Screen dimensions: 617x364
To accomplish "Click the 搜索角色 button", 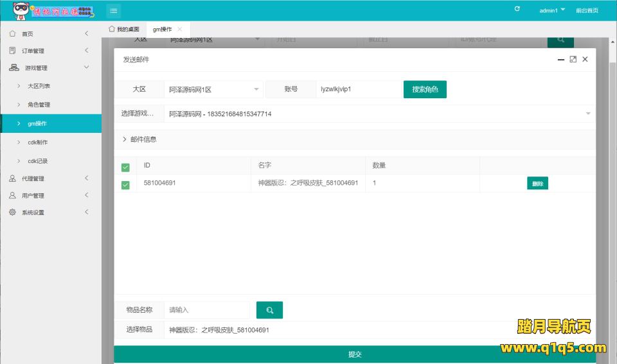I will [x=425, y=90].
